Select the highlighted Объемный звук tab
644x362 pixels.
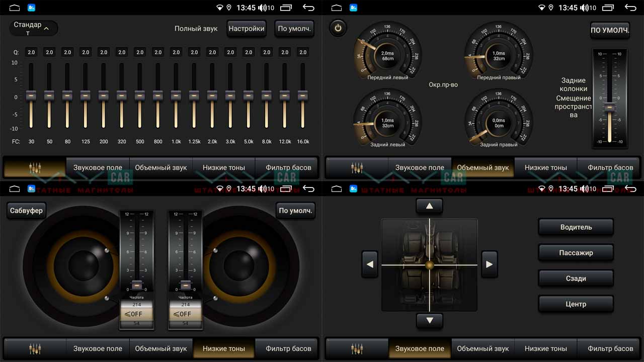(x=483, y=167)
